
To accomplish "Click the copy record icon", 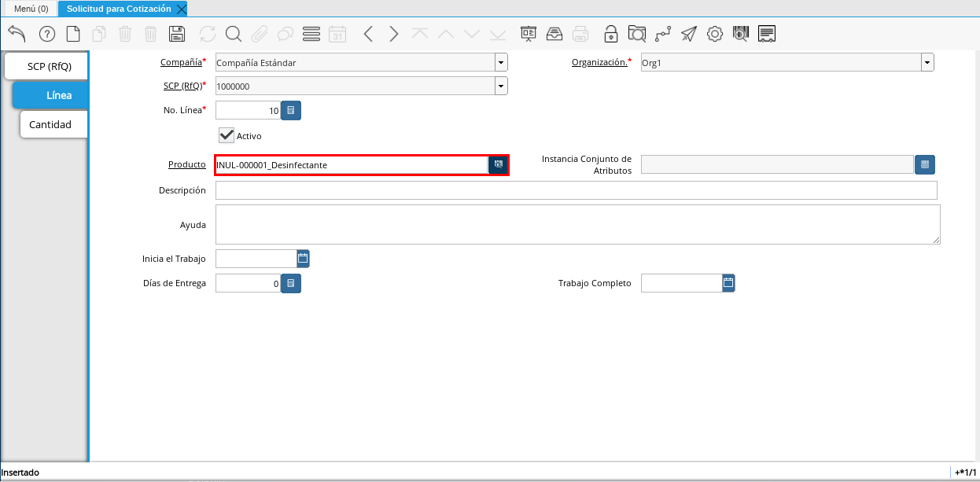I will coord(99,34).
